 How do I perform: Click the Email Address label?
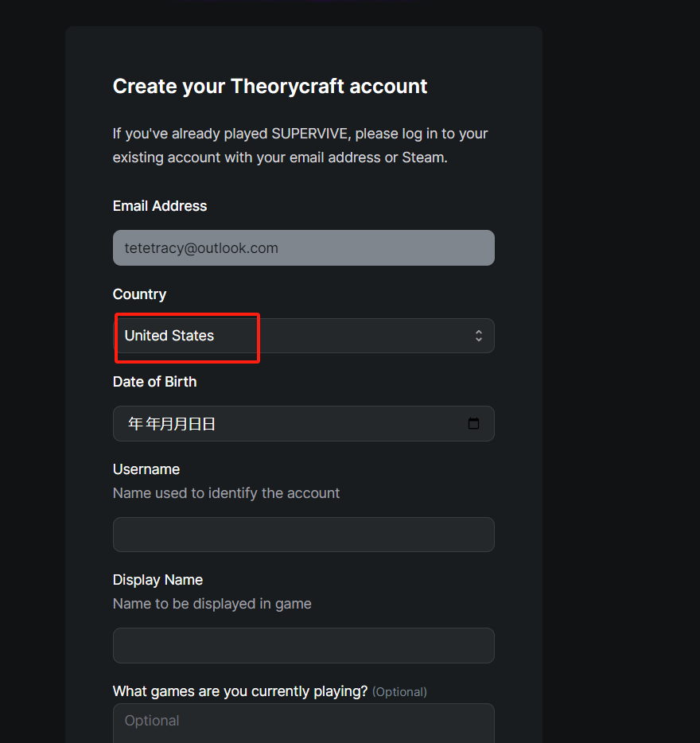[160, 206]
